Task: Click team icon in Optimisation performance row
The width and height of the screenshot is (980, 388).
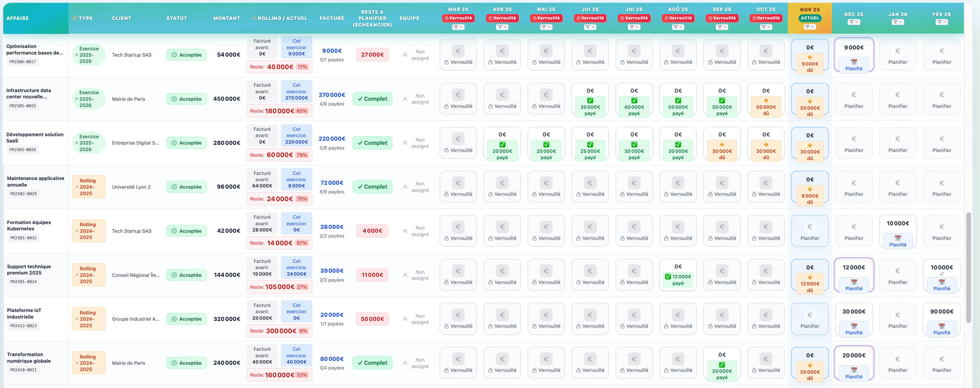Action: (x=405, y=55)
